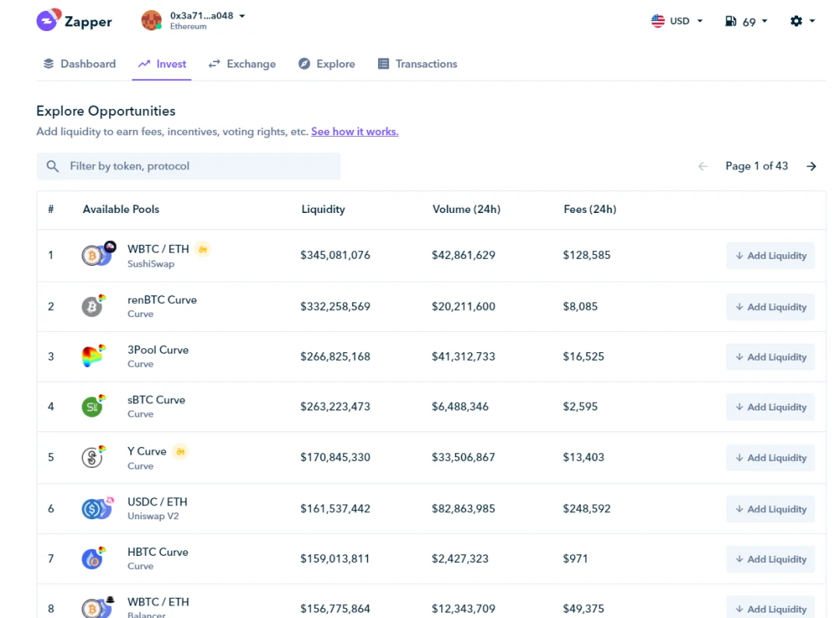Viewport: 840px width, 618px height.
Task: Go to the next page of pools
Action: click(811, 166)
